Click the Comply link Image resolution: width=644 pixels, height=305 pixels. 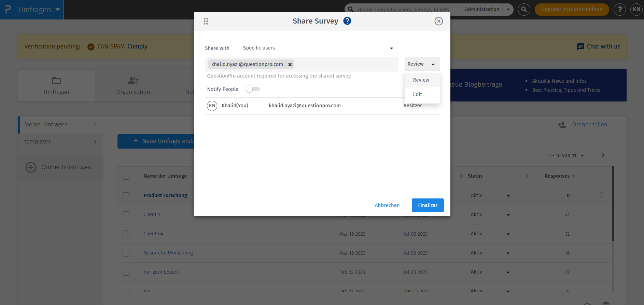[138, 46]
